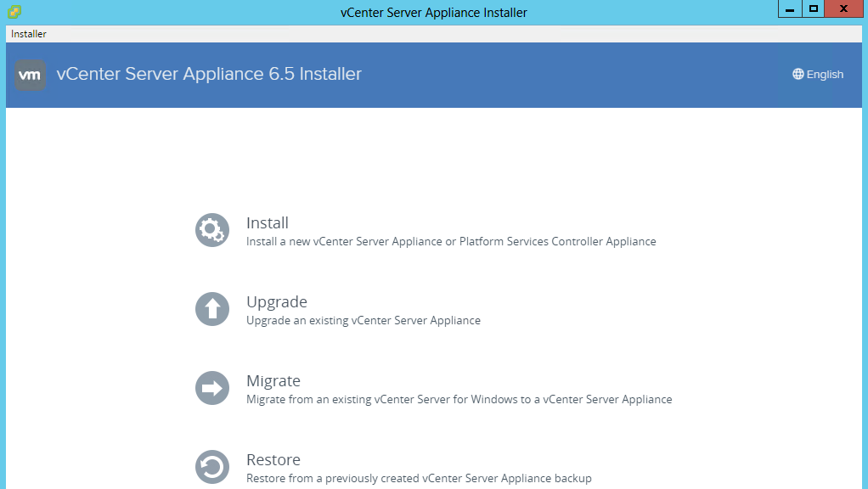Click the 'vCenter Server Appliance 6.5 Installer' header title
Image resolution: width=868 pixels, height=489 pixels.
point(209,74)
